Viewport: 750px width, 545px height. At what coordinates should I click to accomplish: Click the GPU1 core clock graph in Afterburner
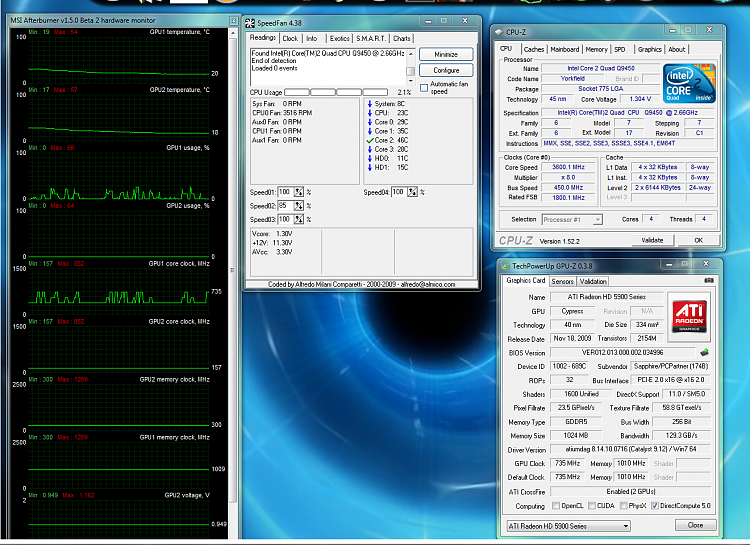coord(119,291)
